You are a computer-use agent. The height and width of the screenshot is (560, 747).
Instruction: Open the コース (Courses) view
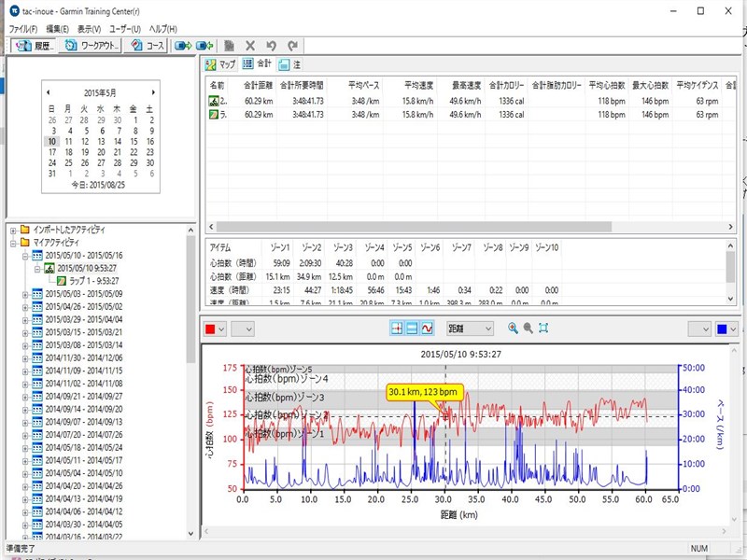point(147,46)
